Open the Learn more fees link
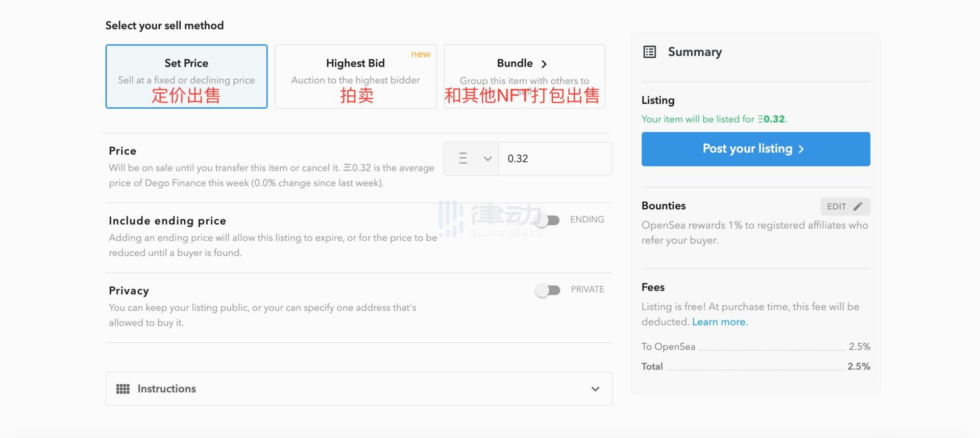This screenshot has height=438, width=980. [720, 322]
